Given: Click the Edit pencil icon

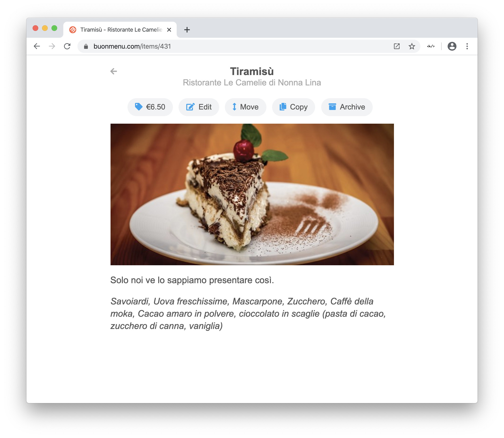Looking at the screenshot, I should coord(190,107).
